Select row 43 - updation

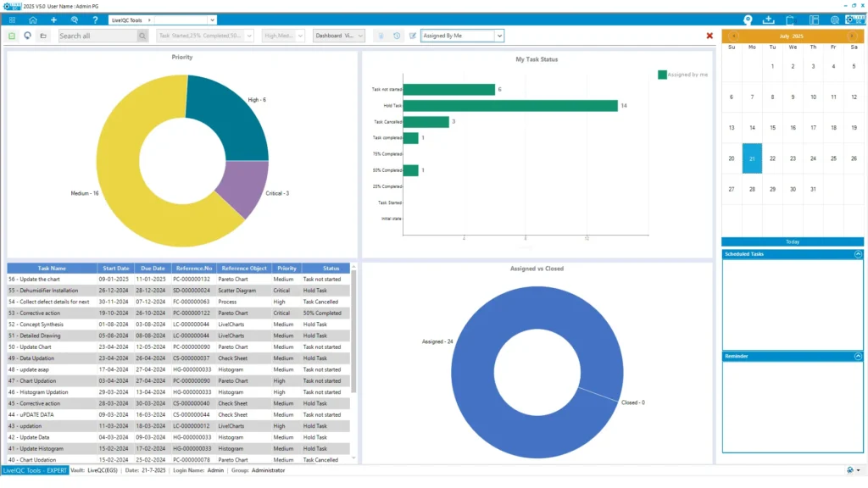[x=178, y=426]
